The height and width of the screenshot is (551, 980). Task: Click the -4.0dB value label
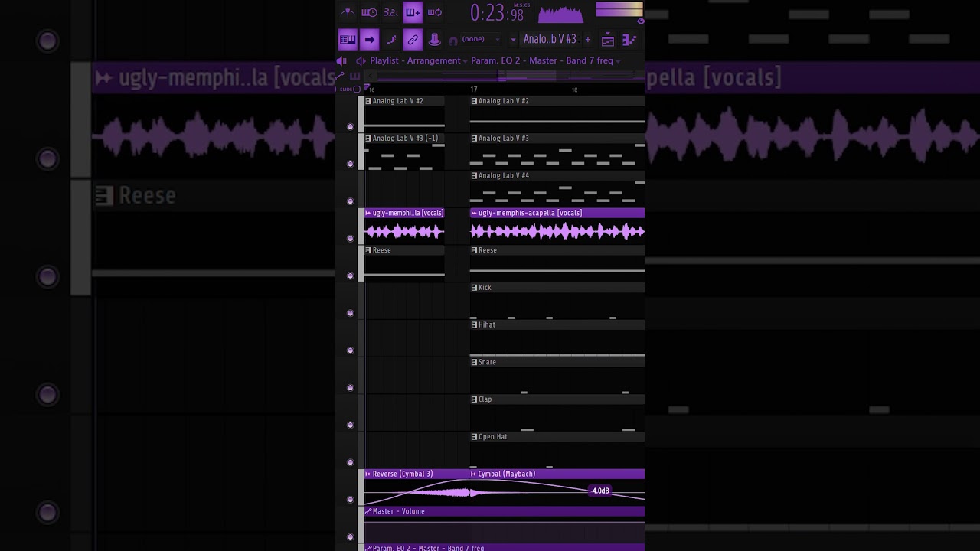tap(600, 491)
